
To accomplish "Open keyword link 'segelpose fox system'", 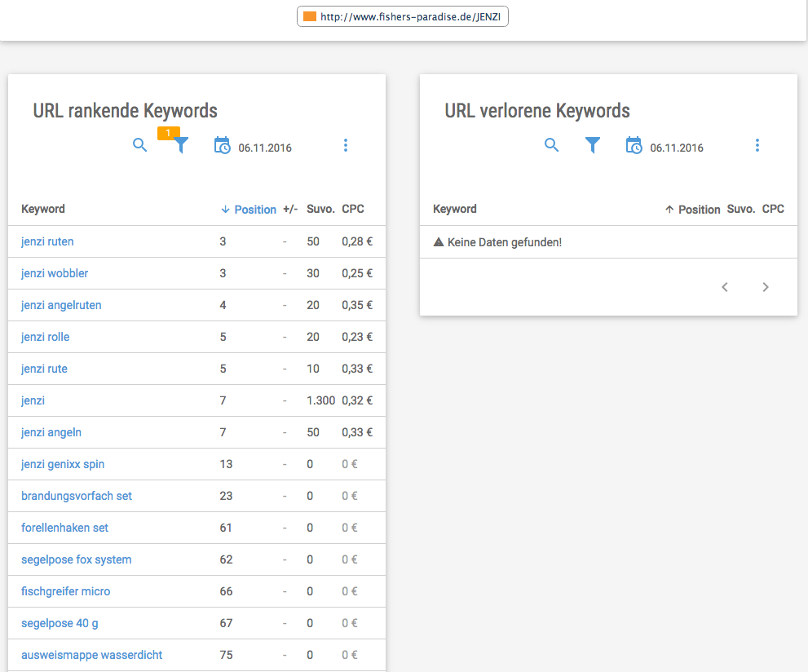I will [x=77, y=559].
